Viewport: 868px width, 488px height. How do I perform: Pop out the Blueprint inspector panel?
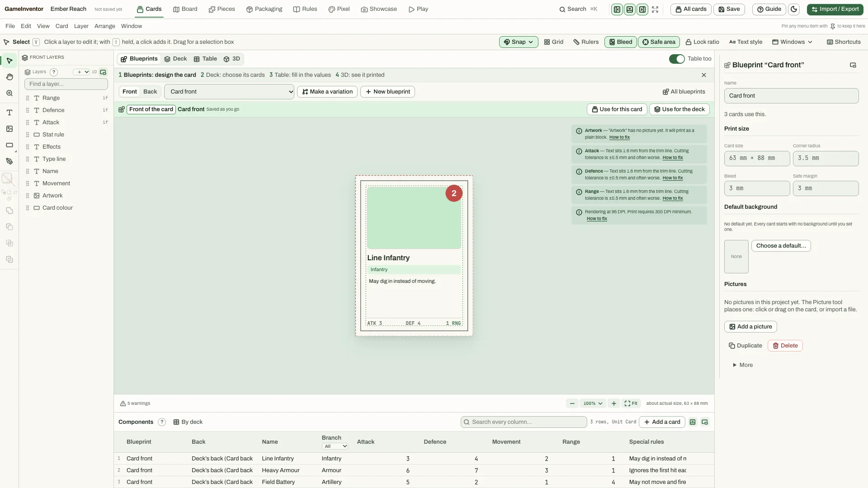click(853, 65)
